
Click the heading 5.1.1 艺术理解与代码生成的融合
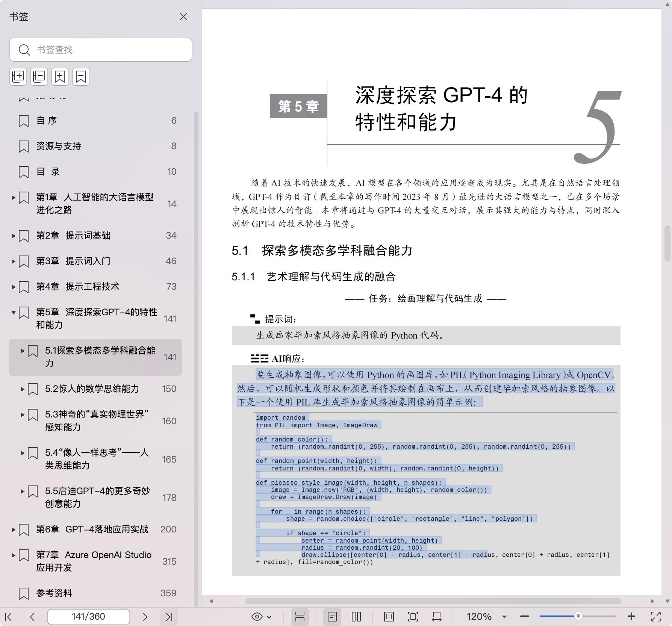coord(313,277)
